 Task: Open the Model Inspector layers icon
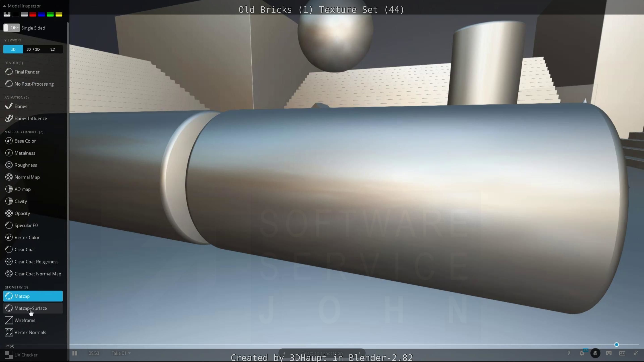(x=595, y=353)
